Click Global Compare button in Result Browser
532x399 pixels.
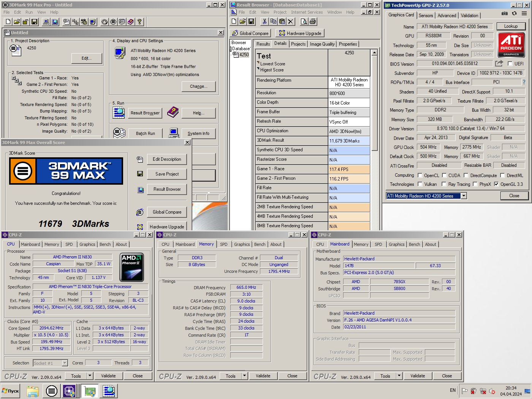[250, 33]
